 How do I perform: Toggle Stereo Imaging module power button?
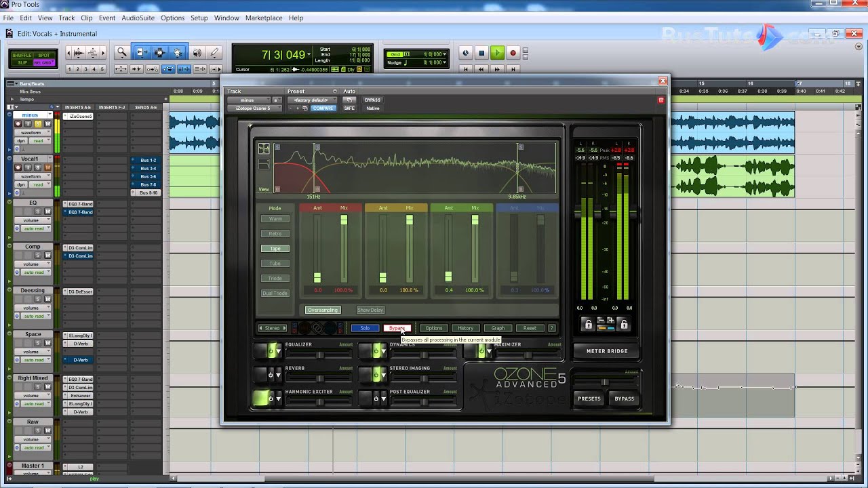tap(375, 374)
